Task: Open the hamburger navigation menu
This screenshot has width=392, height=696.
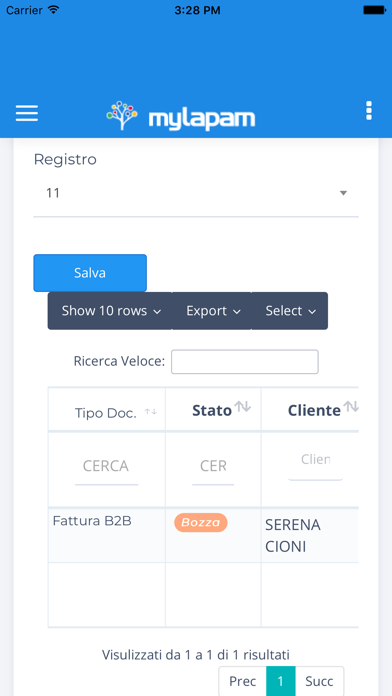Action: coord(27,113)
